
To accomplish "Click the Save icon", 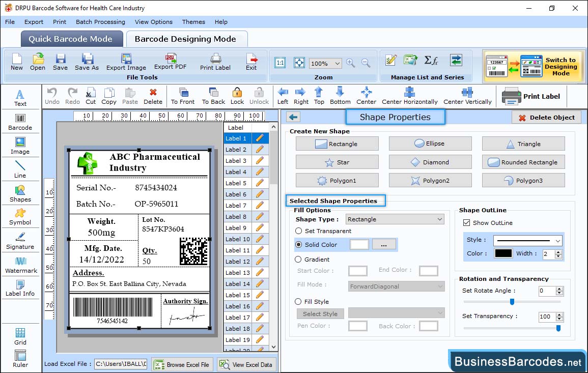I will pyautogui.click(x=60, y=62).
